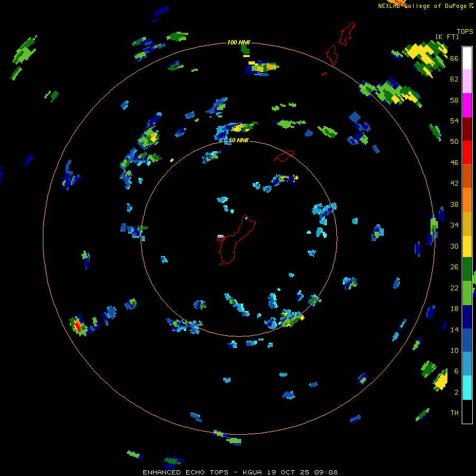
Task: Click the navy blue legend swatch
Action: [467, 317]
